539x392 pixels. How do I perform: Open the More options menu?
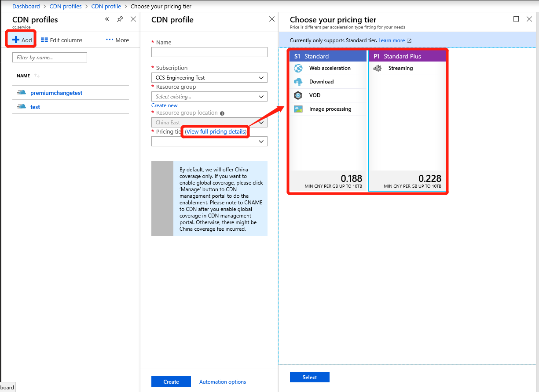click(117, 40)
